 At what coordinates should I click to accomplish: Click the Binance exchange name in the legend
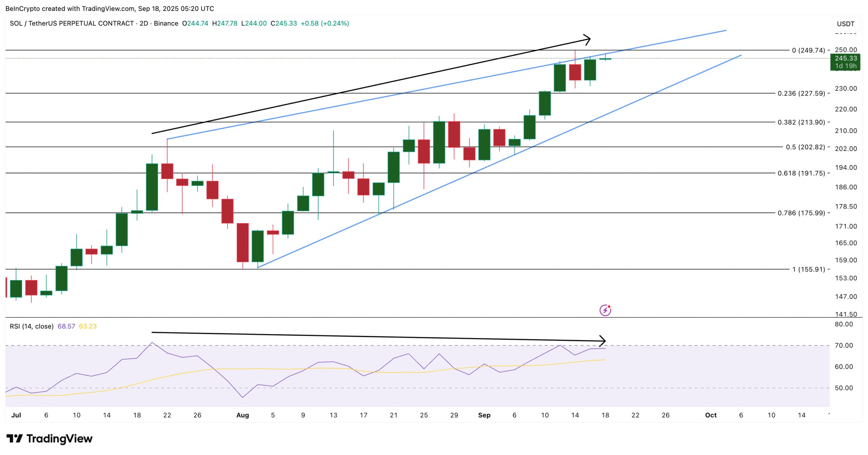pyautogui.click(x=166, y=24)
